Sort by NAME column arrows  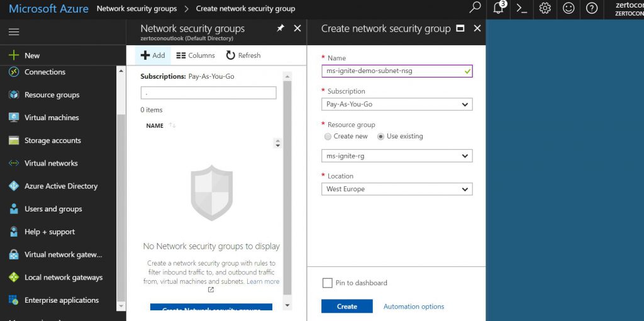(x=172, y=125)
